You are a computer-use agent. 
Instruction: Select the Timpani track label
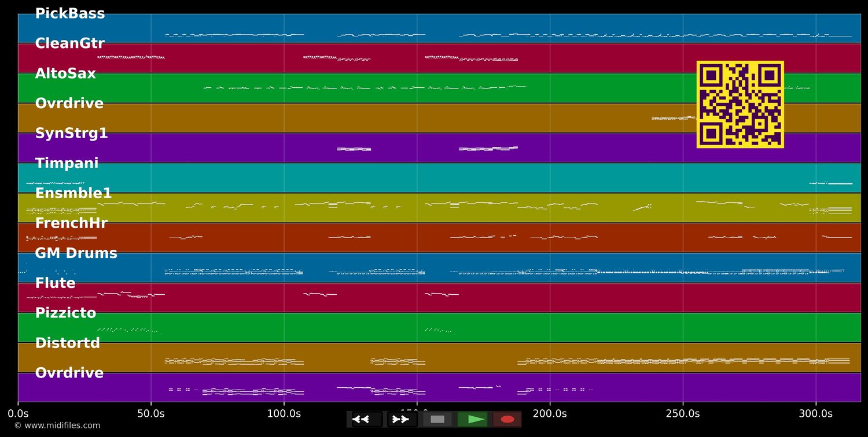click(x=67, y=162)
